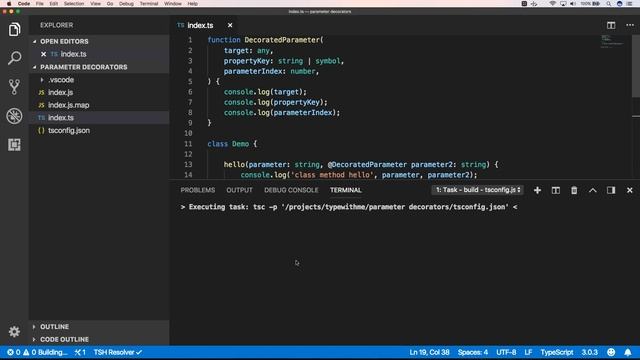
Task: Select TypeScript version 3.0.3
Action: pos(589,352)
